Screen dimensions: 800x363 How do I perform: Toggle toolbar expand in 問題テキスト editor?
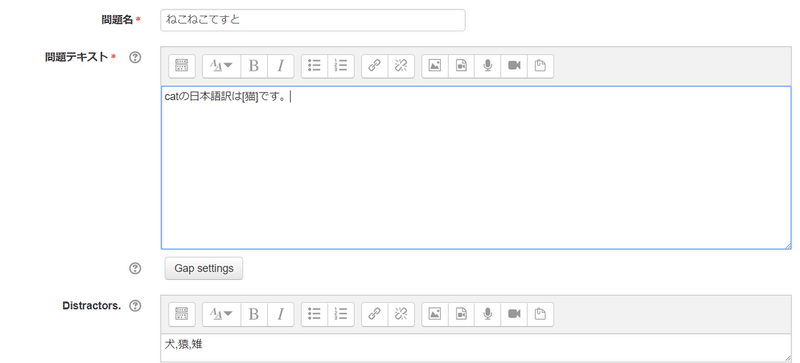pos(182,66)
